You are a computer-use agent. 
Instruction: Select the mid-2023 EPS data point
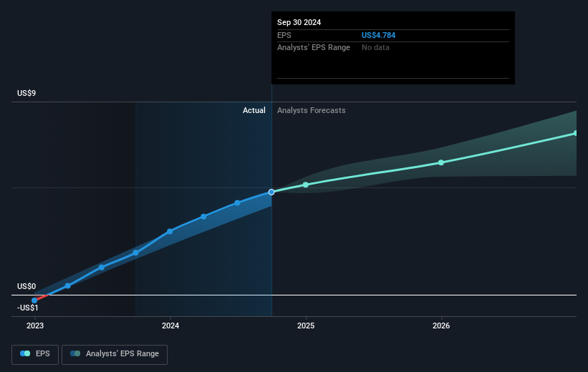pyautogui.click(x=102, y=268)
